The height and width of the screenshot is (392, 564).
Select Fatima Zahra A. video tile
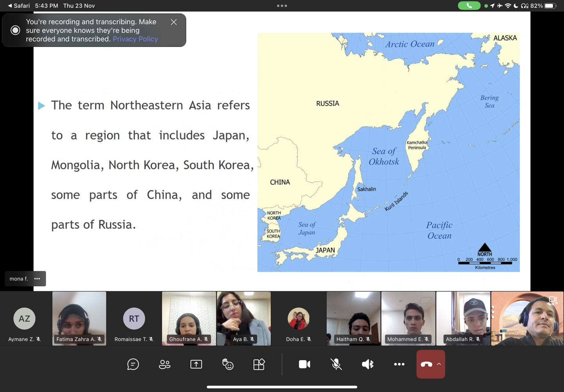(79, 318)
